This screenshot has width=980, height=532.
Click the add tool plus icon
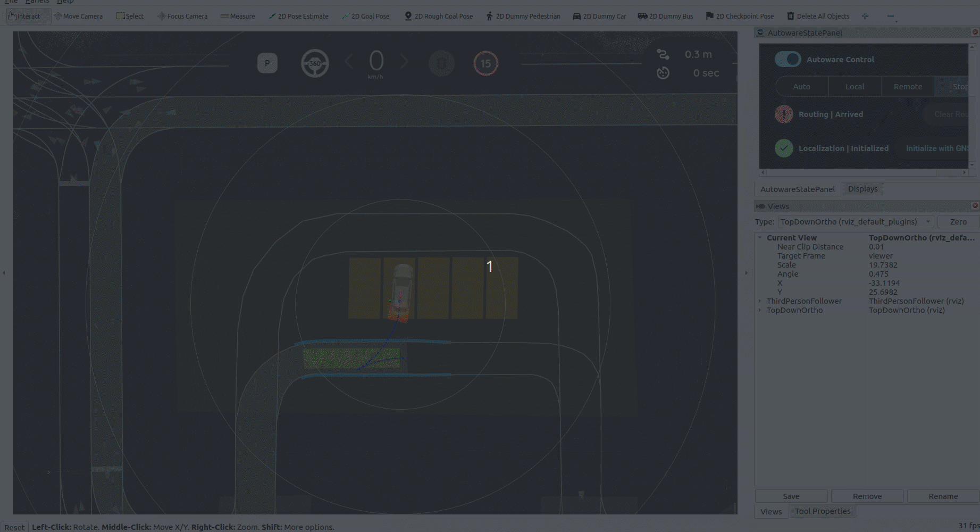click(x=865, y=16)
